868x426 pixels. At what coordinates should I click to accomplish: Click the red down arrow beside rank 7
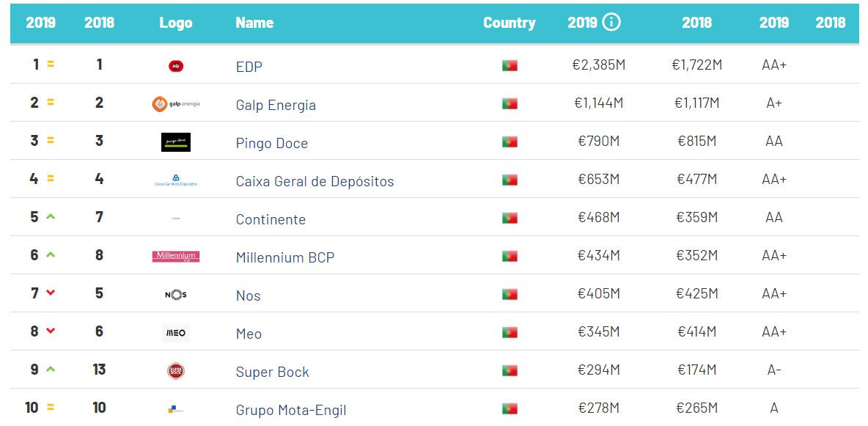51,293
